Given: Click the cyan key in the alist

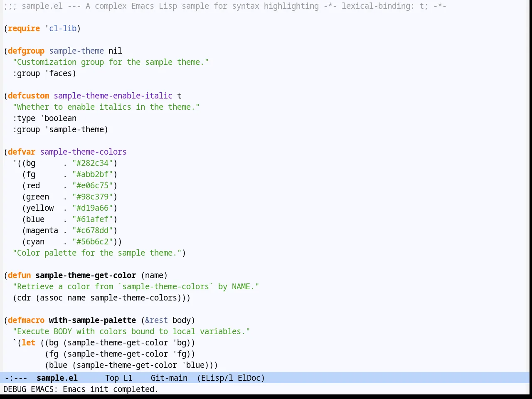Looking at the screenshot, I should [35, 241].
